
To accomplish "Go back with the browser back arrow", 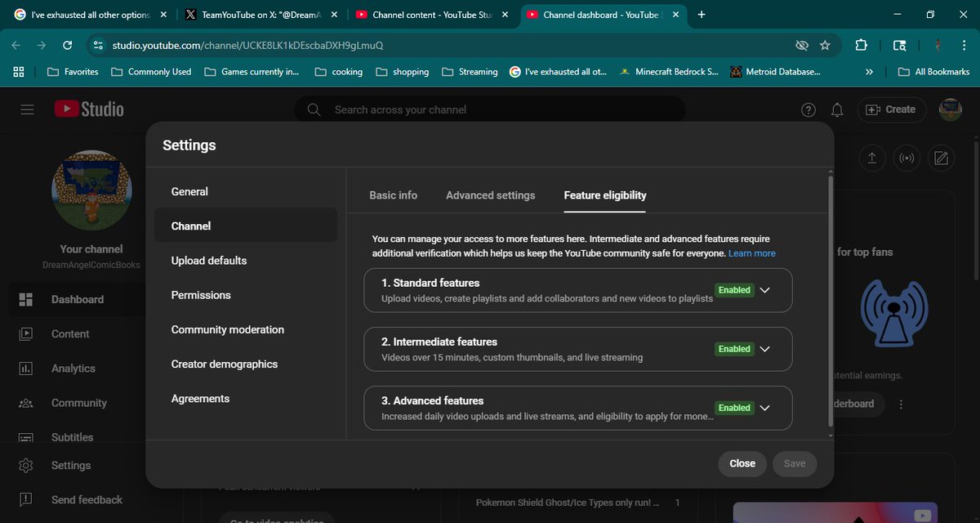I will pos(16,45).
